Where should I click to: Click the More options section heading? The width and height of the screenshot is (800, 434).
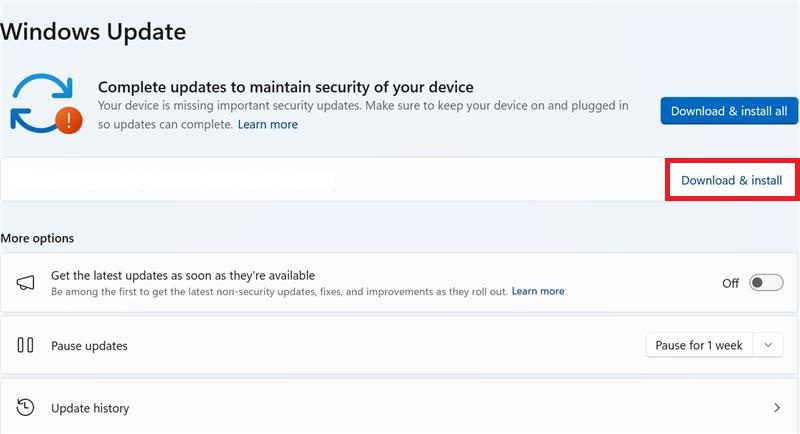37,238
